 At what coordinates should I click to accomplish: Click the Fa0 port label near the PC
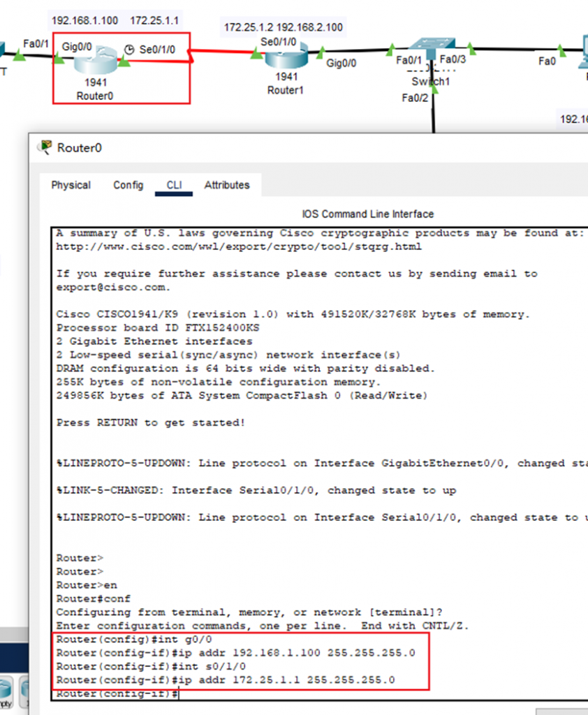547,61
